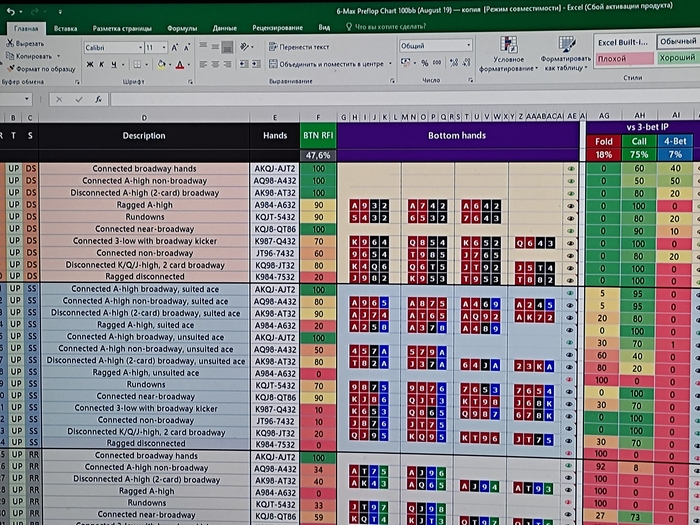The image size is (700, 525).
Task: Click Объединить и поместить в центре button
Action: (326, 64)
